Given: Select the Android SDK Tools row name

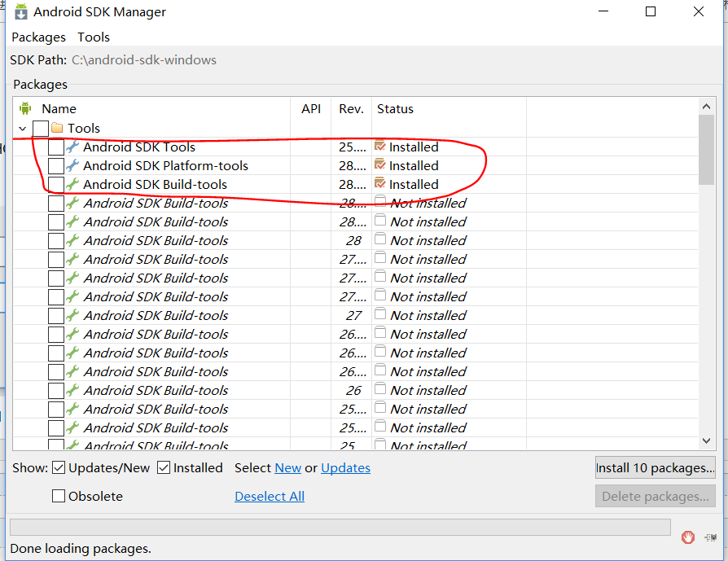Looking at the screenshot, I should 139,147.
